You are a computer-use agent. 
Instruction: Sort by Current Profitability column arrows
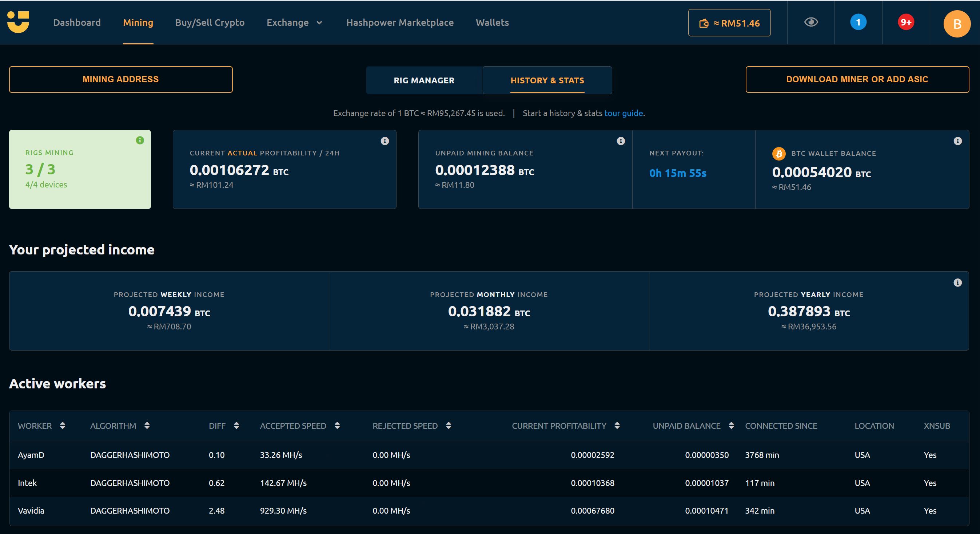coord(617,426)
